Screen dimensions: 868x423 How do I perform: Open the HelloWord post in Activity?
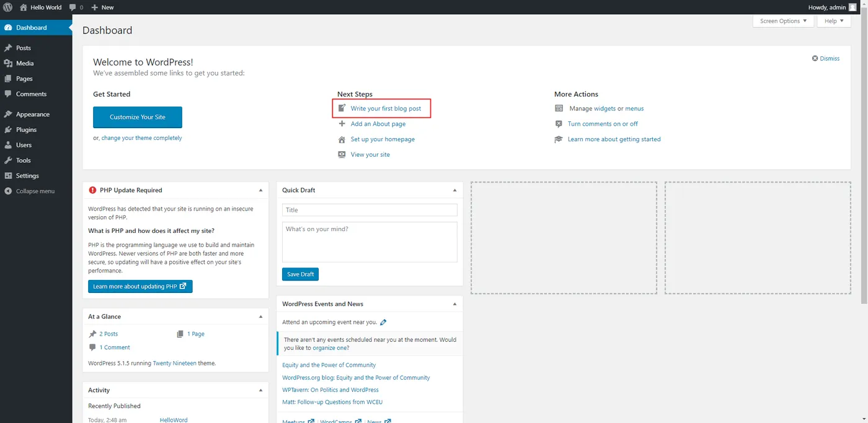pos(174,420)
